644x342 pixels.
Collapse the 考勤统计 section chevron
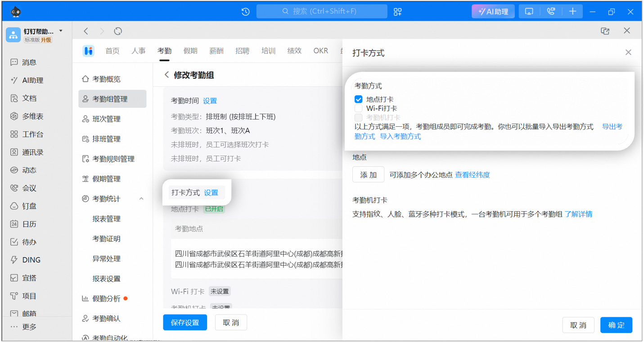coord(141,199)
